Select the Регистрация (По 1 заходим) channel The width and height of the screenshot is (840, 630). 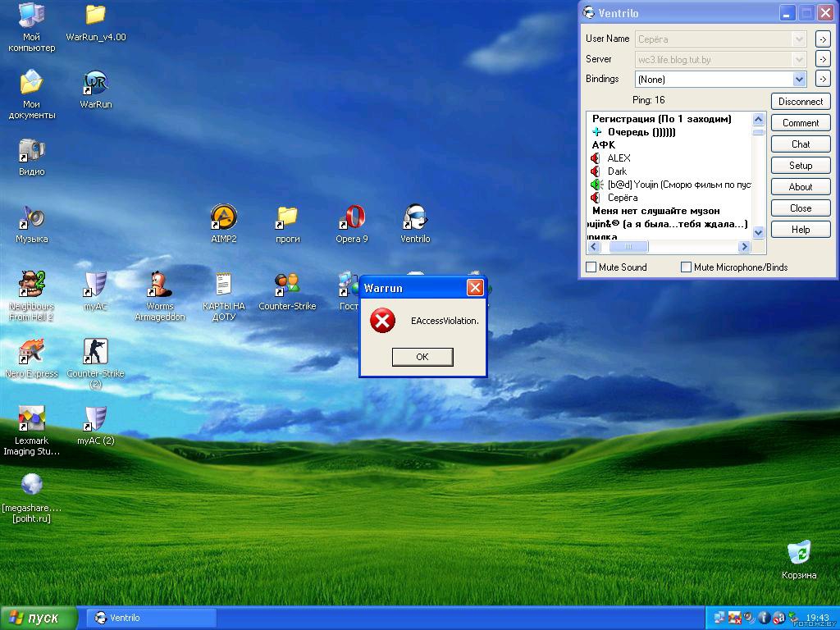662,119
